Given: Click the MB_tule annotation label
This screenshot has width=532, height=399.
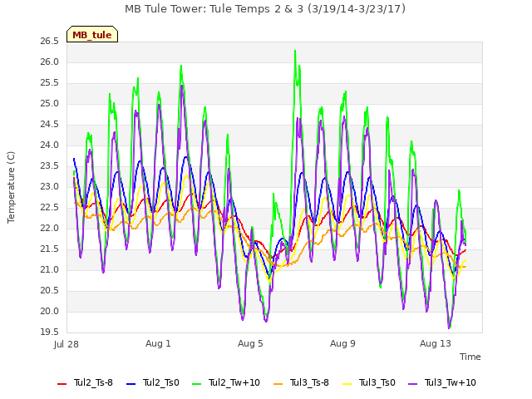Looking at the screenshot, I should coord(92,35).
